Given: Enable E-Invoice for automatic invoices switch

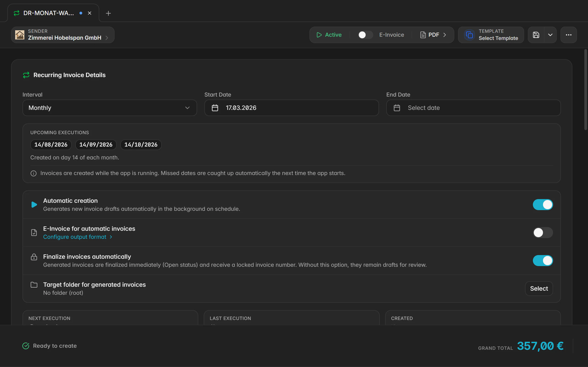Looking at the screenshot, I should 543,233.
